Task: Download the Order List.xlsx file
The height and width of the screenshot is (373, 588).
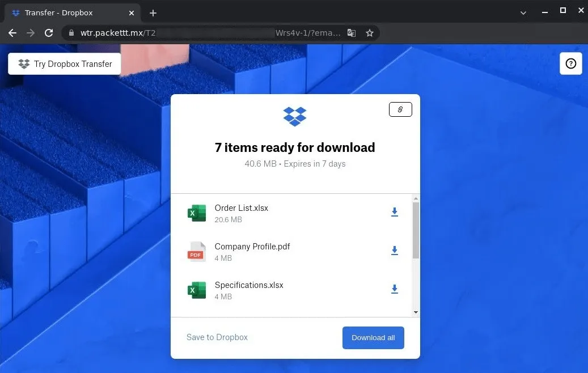Action: pos(394,212)
